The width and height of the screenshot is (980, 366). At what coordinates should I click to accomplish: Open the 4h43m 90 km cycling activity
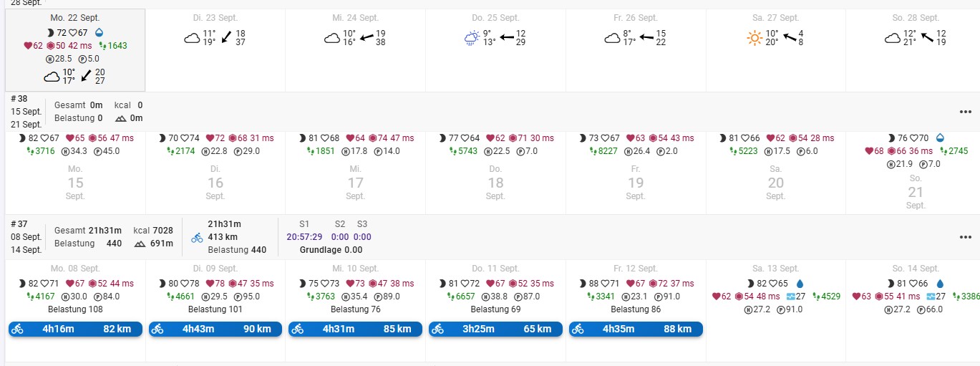pos(215,329)
